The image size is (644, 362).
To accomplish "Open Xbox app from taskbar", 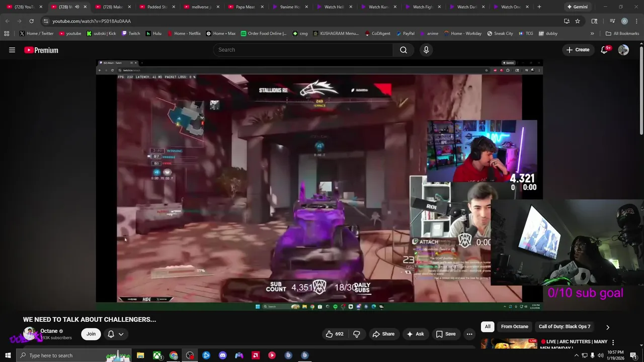I will coord(157,355).
